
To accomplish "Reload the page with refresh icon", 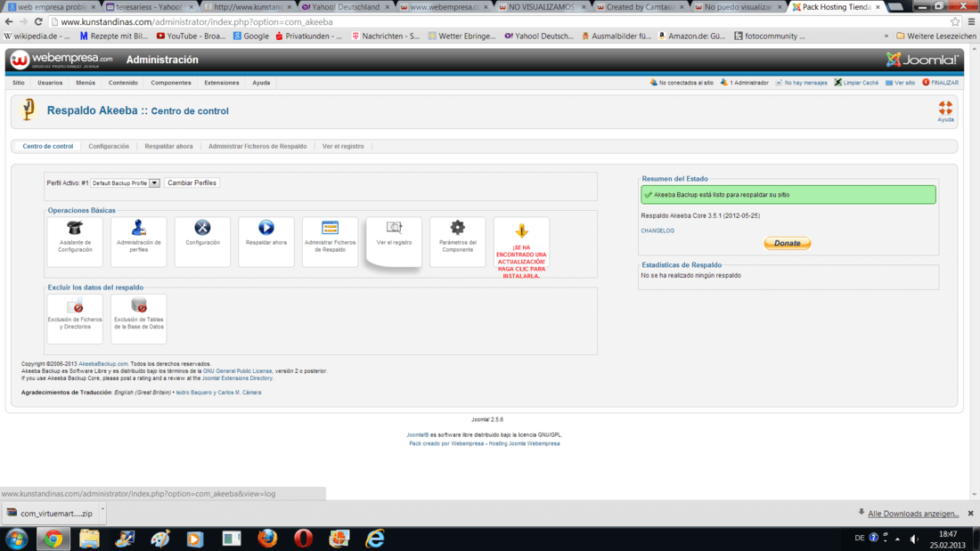I will pos(38,22).
